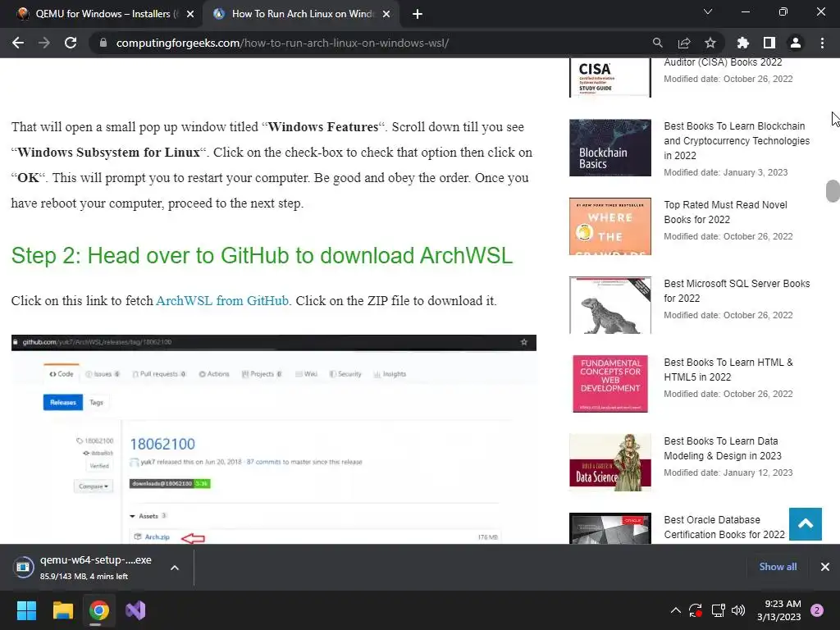Open the ArchWSL from GitHub link
Screen dimensions: 840x630
[222, 300]
